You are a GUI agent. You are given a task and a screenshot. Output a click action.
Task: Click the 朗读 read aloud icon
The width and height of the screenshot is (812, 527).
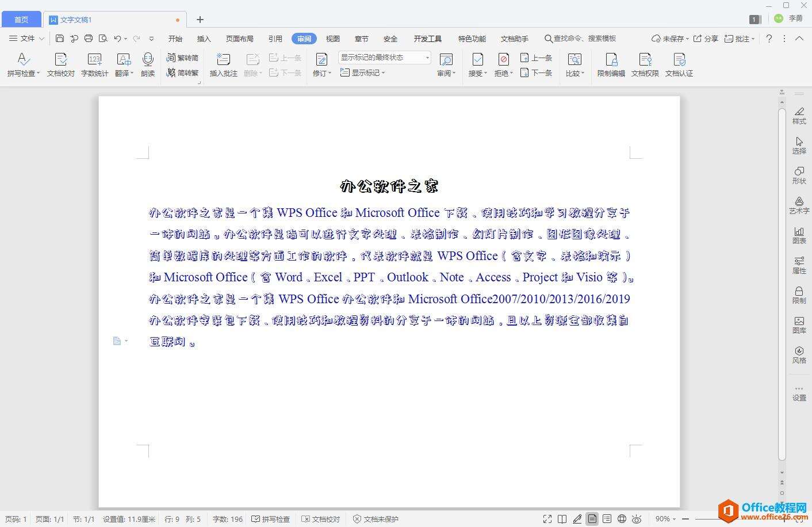coord(148,64)
